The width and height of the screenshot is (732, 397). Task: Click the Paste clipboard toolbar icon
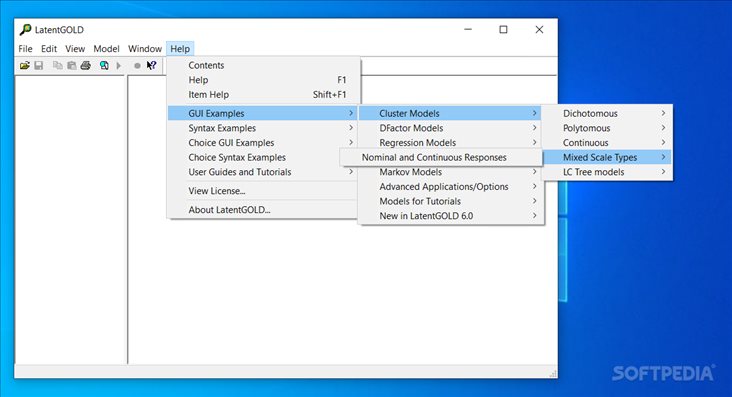click(x=71, y=66)
